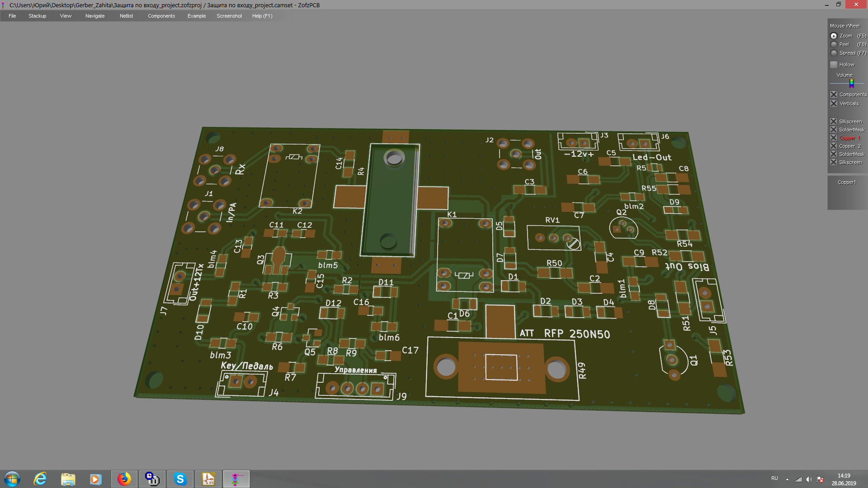Open Windows Explorer folder icon

pyautogui.click(x=68, y=479)
